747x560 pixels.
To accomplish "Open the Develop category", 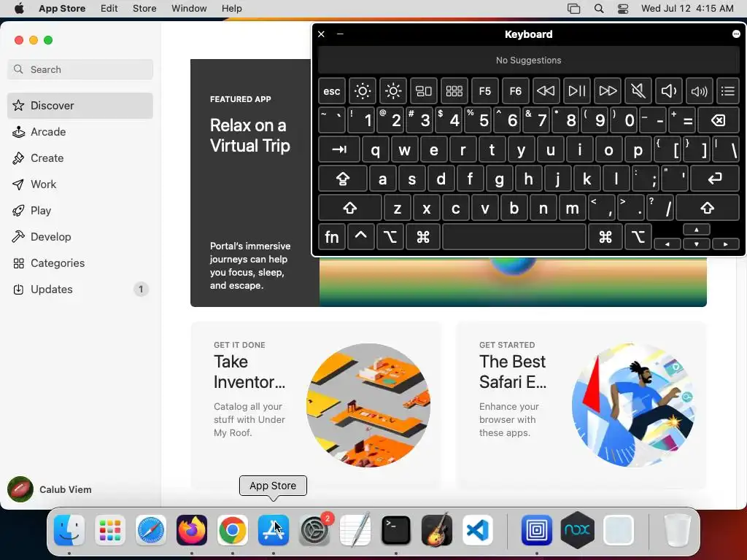I will coord(80,237).
